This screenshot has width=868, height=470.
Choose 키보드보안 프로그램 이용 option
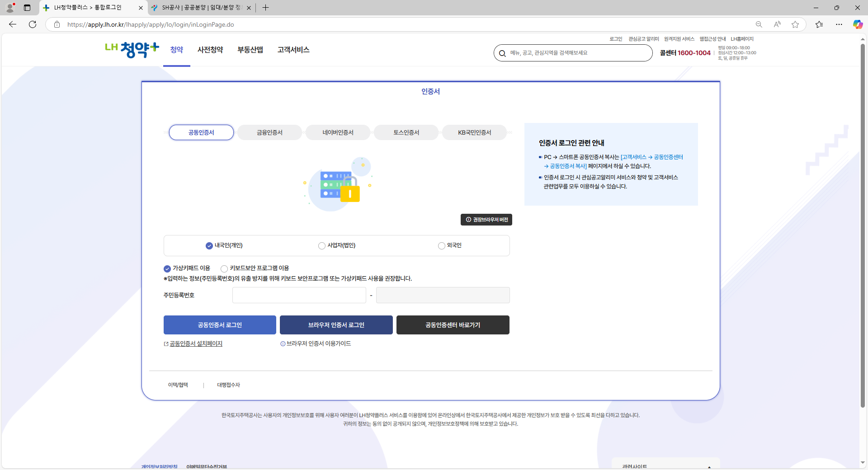pyautogui.click(x=224, y=269)
